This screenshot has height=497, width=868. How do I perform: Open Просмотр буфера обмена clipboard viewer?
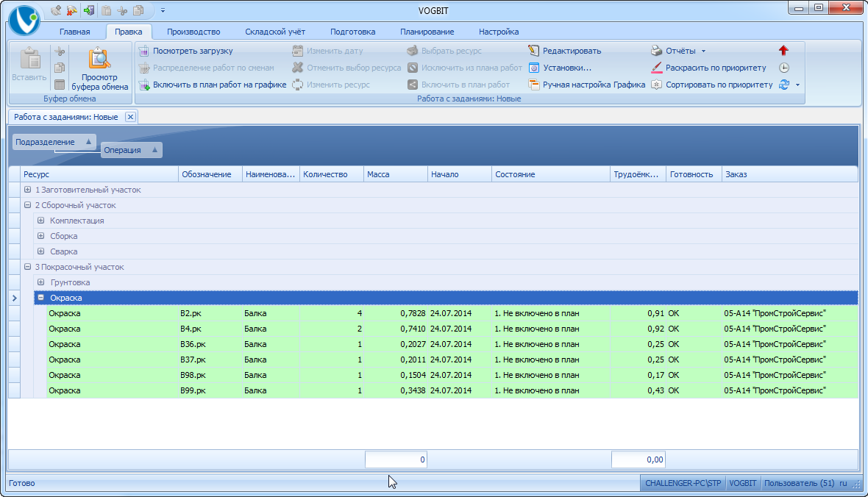[x=99, y=68]
